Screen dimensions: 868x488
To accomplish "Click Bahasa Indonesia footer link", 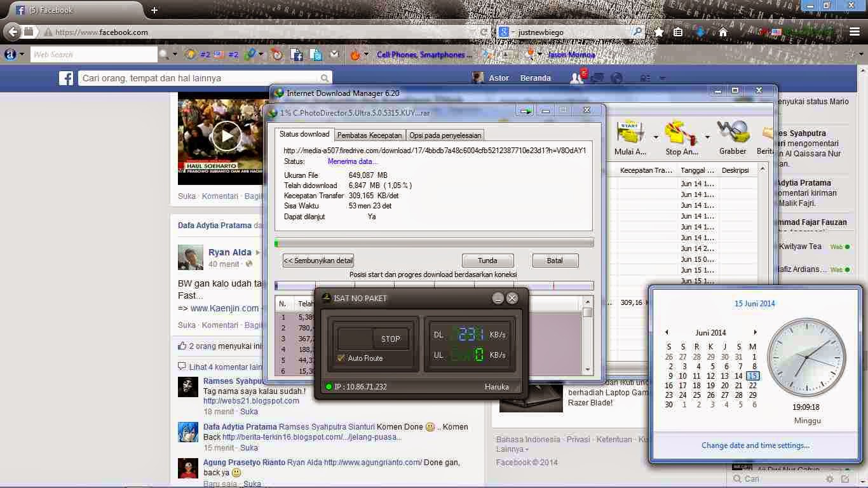I will [x=528, y=439].
